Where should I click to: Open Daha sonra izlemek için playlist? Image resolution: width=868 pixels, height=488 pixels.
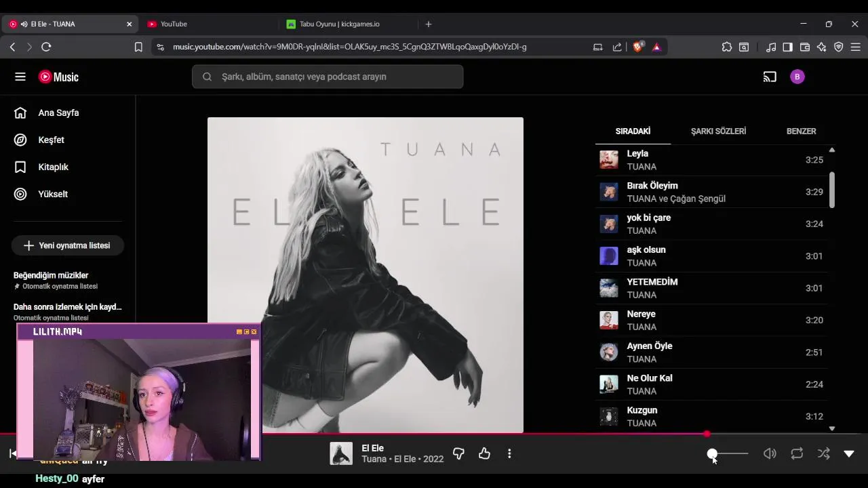pos(68,311)
